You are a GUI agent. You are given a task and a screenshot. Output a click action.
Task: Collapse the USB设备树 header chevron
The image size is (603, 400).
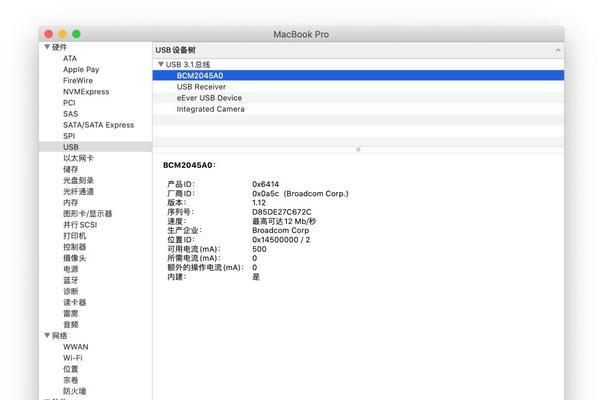[x=558, y=50]
